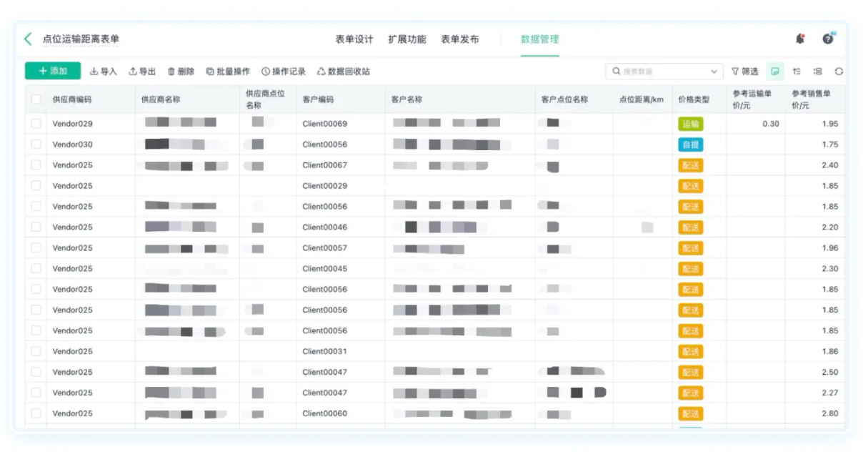Check the Vendor029 row checkbox
Screen dimensions: 868x457
[x=36, y=124]
